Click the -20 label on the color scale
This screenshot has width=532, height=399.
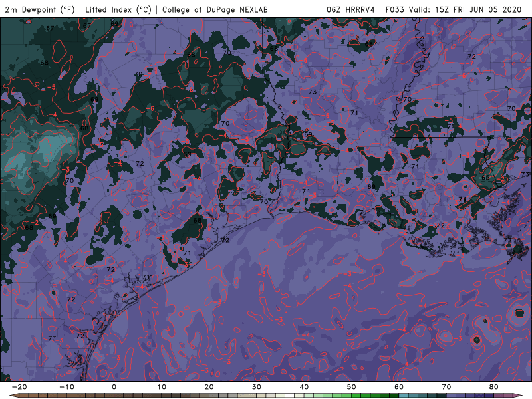pos(19,387)
